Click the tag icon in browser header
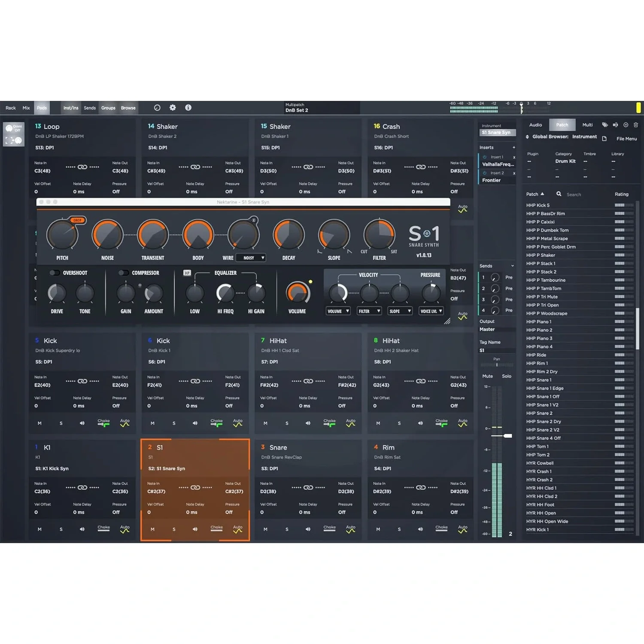 (x=605, y=125)
